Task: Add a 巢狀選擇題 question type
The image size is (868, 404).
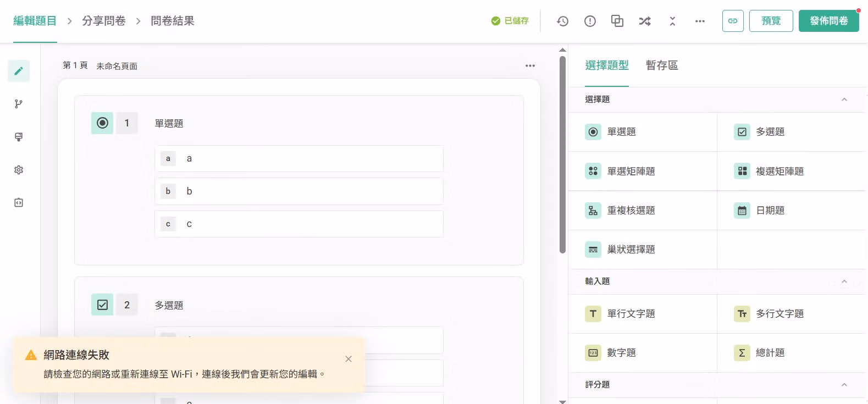Action: [643, 250]
